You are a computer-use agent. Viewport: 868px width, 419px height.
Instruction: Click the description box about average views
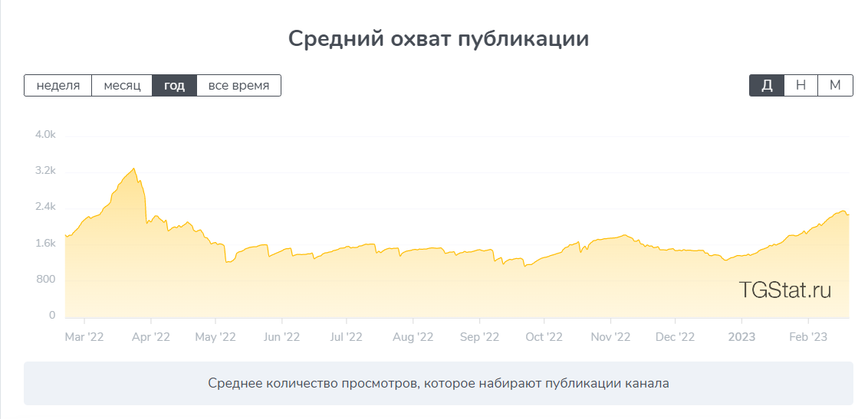click(x=439, y=383)
